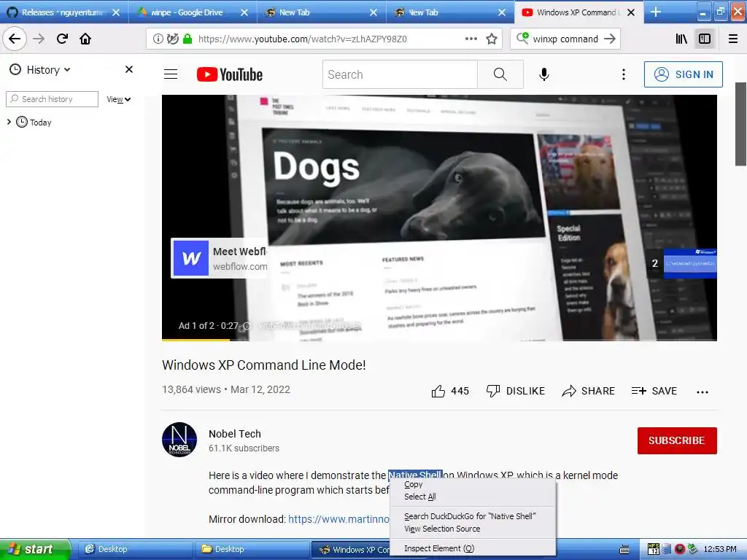Open the martinno mirror download link
Screen dimensions: 747x560
(x=338, y=519)
